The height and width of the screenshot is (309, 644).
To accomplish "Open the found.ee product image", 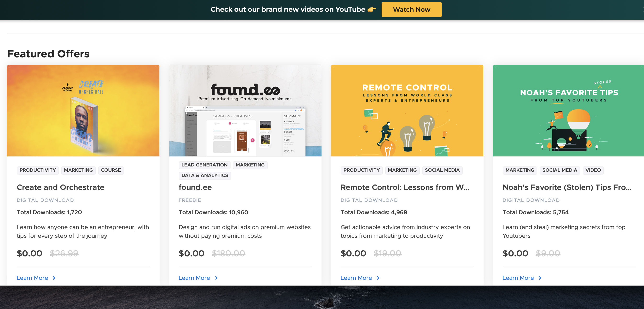I will click(x=245, y=111).
